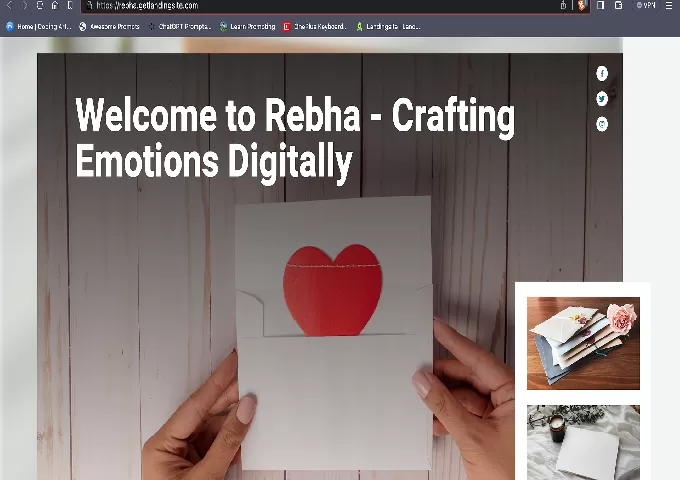Select the envelopes with rose thumbnail
Image resolution: width=680 pixels, height=480 pixels.
click(583, 343)
